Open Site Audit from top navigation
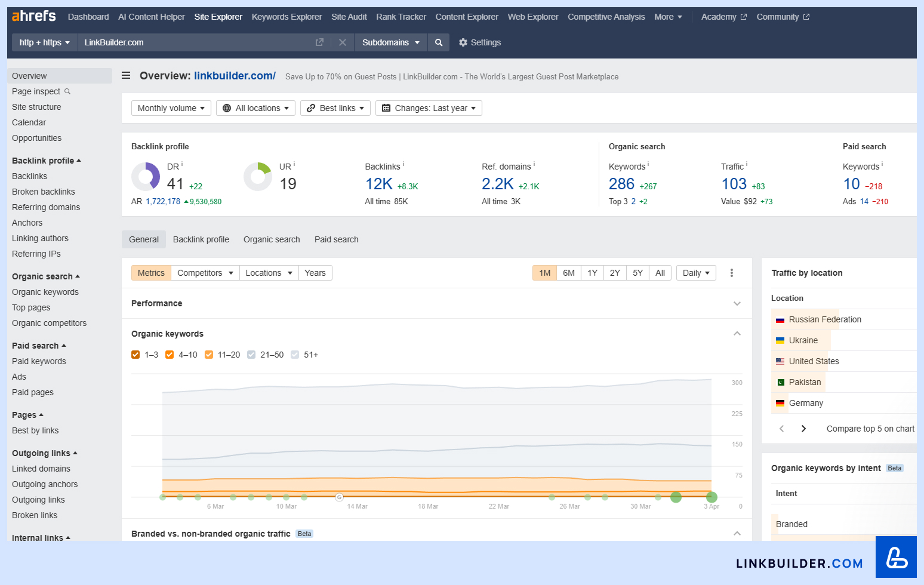This screenshot has width=924, height=585. [x=349, y=17]
